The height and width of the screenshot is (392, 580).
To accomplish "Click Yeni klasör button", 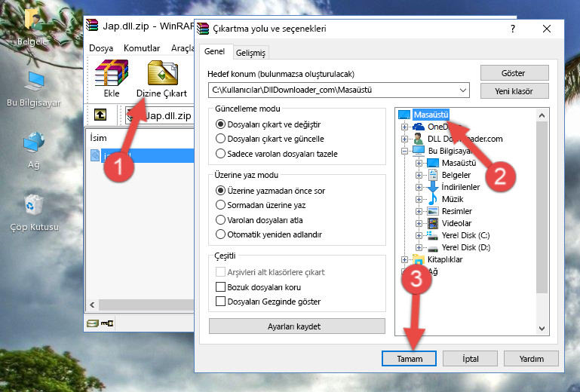I will pyautogui.click(x=514, y=91).
